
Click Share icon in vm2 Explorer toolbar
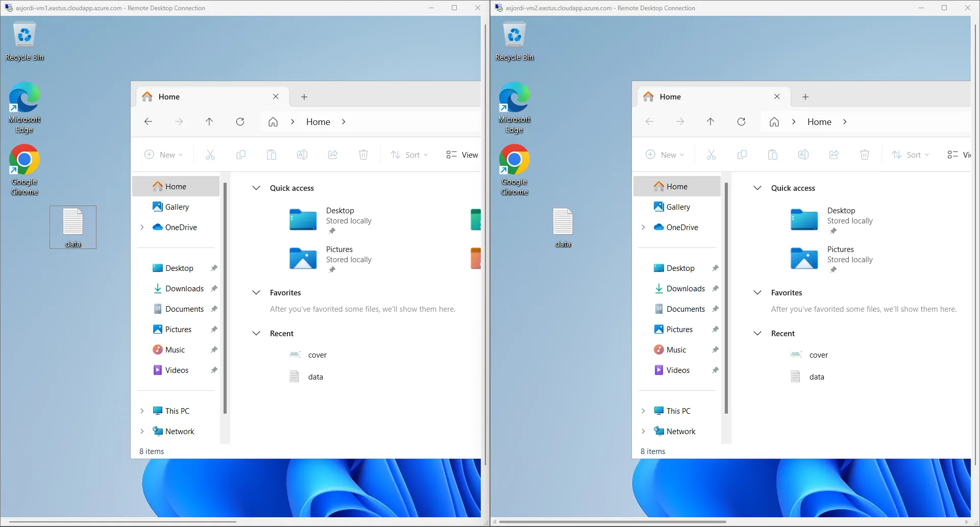[x=834, y=155]
